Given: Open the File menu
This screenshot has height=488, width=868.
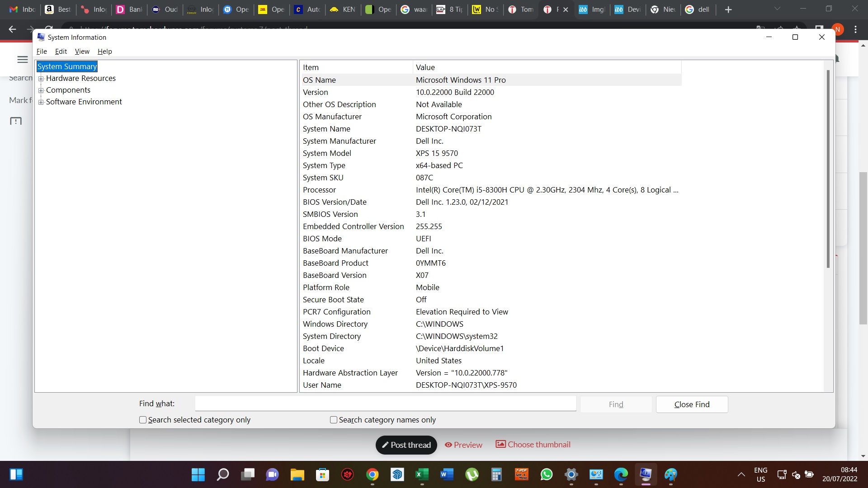Looking at the screenshot, I should 42,52.
